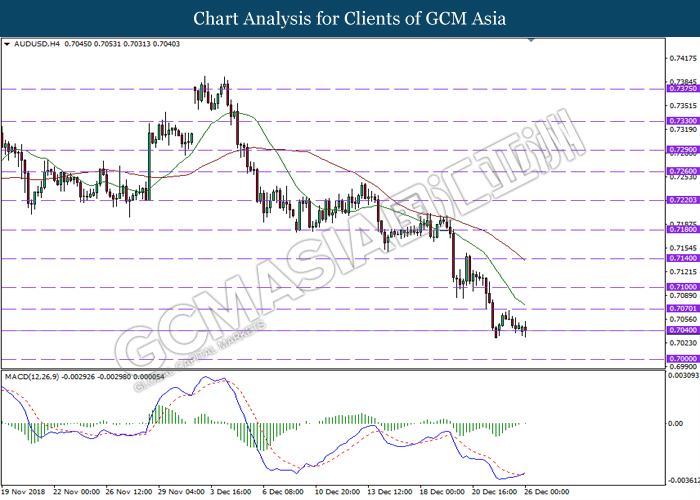Select the 0.73750 horizontal line price tag
This screenshot has height=500, width=700.
683,89
